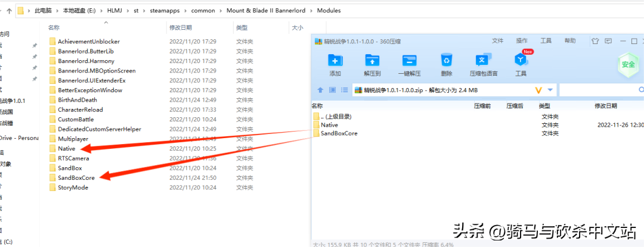The image size is (644, 247).
Task: Select the CharacterReload folder
Action: click(x=80, y=110)
